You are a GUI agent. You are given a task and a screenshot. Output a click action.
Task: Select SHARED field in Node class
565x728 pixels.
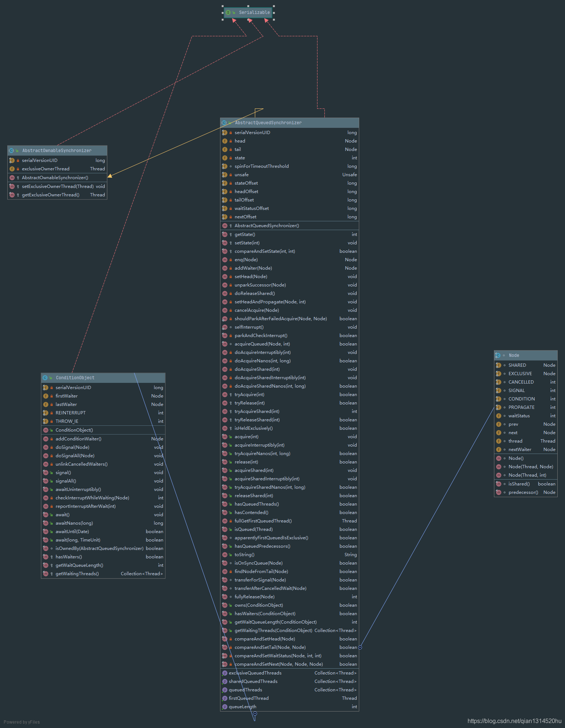[525, 365]
